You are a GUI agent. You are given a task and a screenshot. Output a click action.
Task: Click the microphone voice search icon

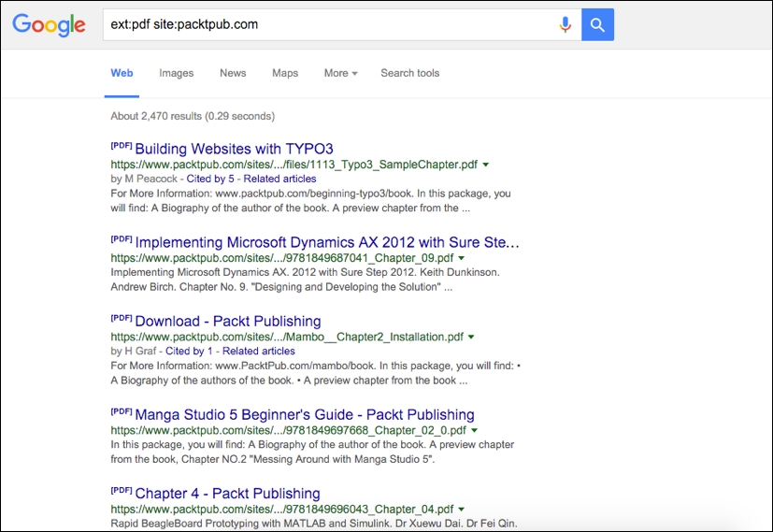click(565, 24)
